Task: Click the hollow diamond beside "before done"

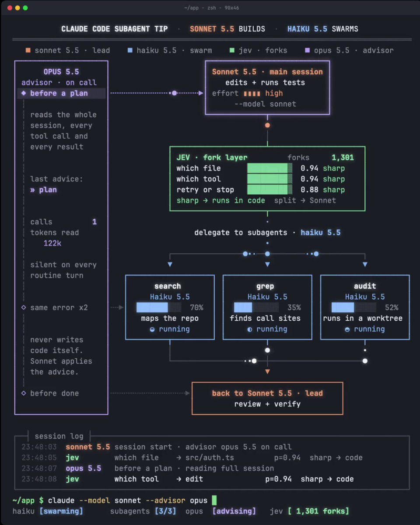Action: tap(24, 393)
